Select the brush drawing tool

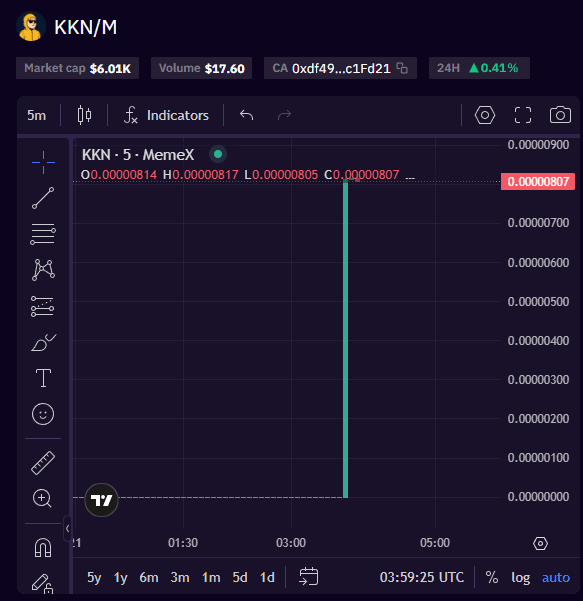coord(43,342)
